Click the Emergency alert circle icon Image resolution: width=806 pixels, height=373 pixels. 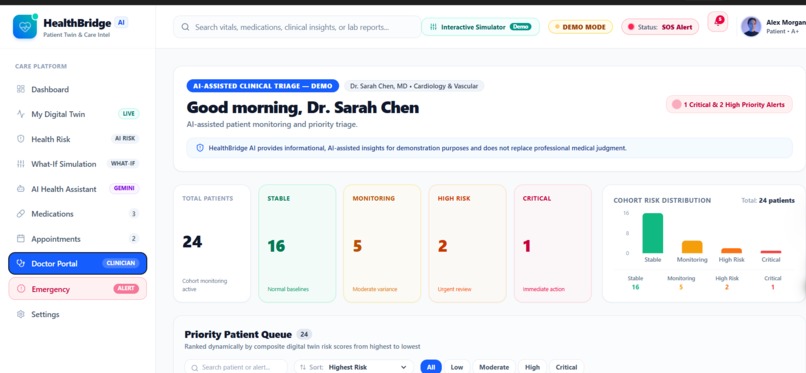21,289
